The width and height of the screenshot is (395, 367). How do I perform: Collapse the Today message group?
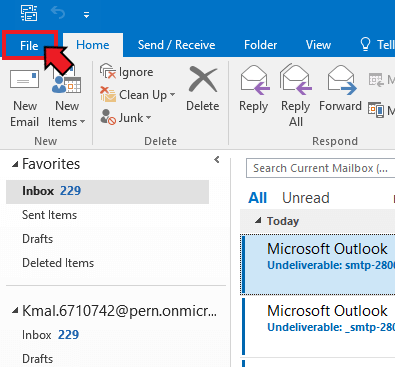click(258, 221)
